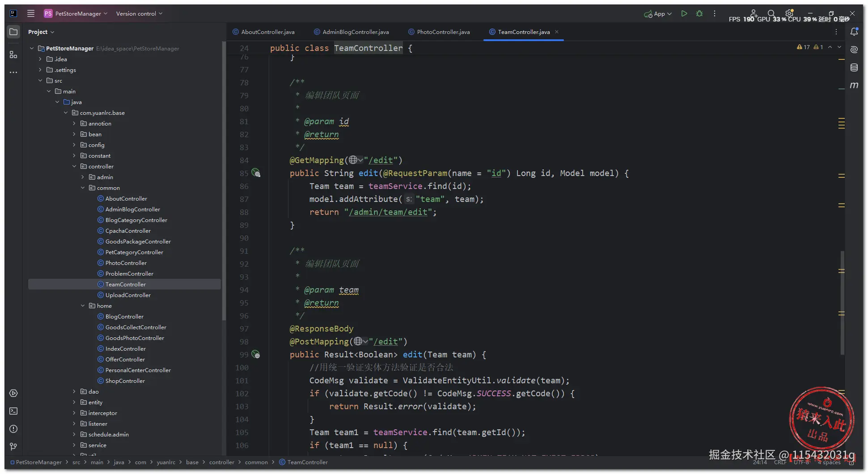Open the Structure tool window
Image resolution: width=868 pixels, height=474 pixels.
point(13,55)
